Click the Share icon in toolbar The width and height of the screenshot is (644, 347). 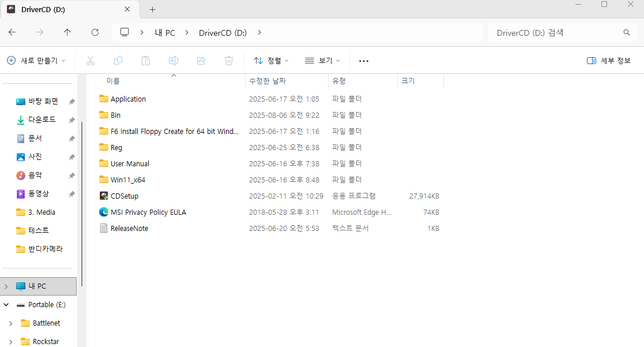click(x=201, y=61)
